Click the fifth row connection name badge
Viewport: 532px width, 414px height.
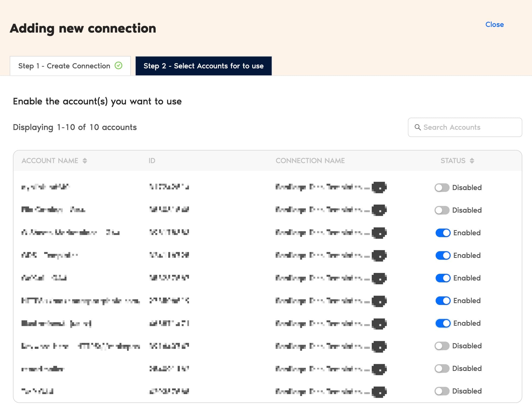click(379, 278)
